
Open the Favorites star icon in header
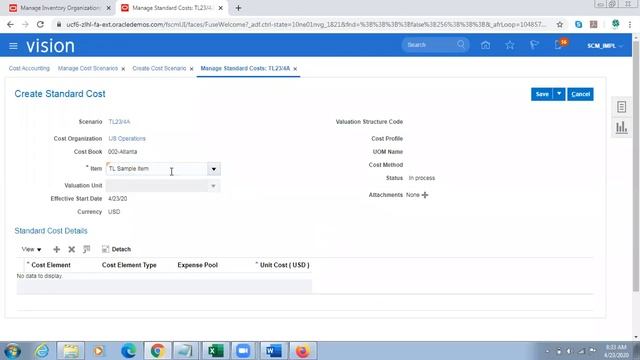point(510,45)
